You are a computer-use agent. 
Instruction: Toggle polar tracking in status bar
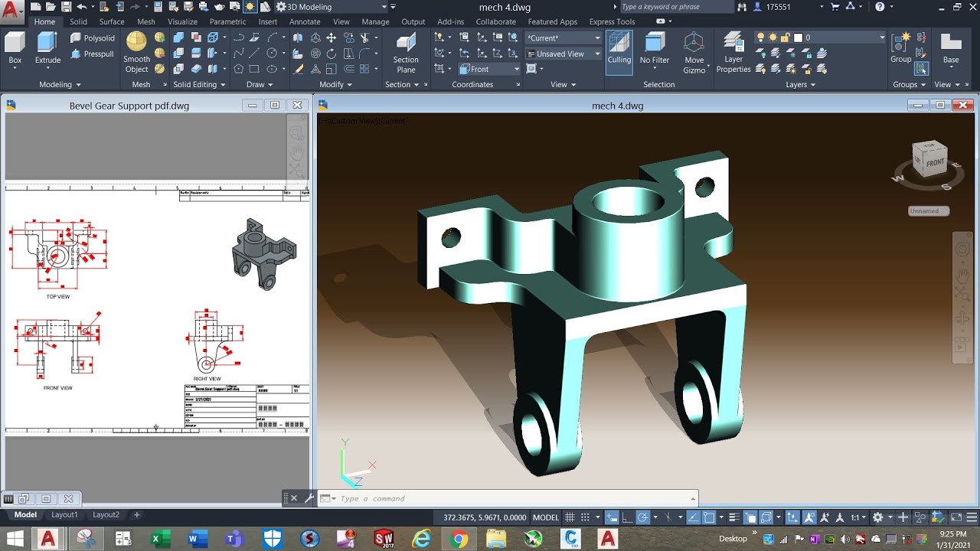click(x=643, y=518)
